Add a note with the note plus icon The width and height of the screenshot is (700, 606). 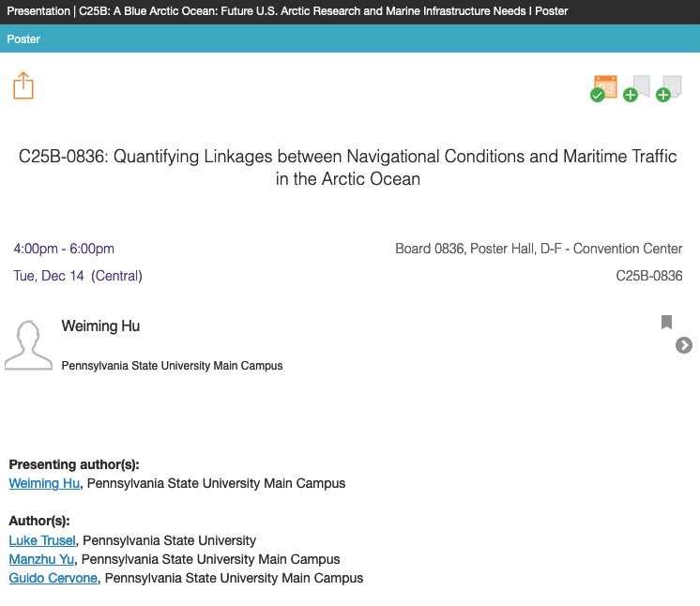669,88
